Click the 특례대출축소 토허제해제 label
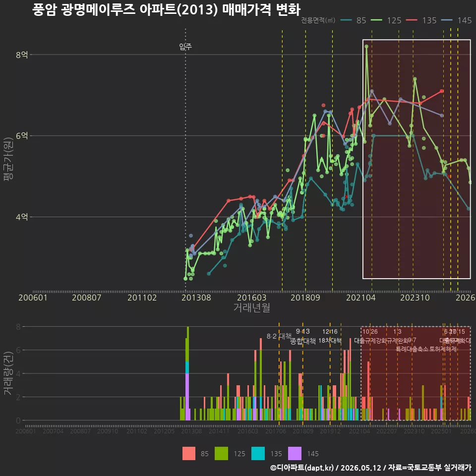The width and height of the screenshot is (476, 476). click(426, 349)
